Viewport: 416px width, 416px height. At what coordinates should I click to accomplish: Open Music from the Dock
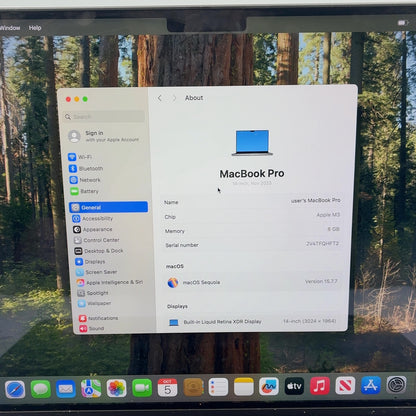[x=320, y=386]
